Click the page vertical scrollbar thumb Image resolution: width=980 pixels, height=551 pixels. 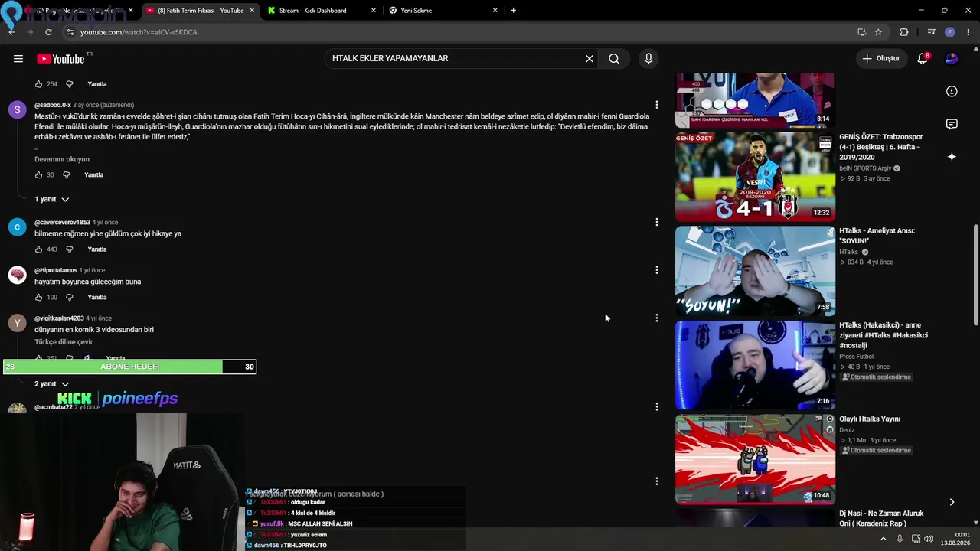pyautogui.click(x=975, y=275)
